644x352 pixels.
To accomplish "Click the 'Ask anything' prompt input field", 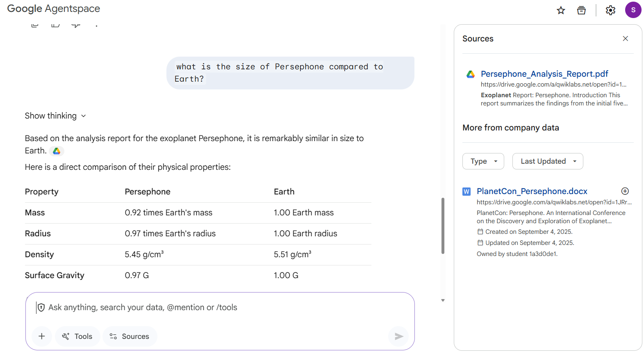I will (x=220, y=307).
